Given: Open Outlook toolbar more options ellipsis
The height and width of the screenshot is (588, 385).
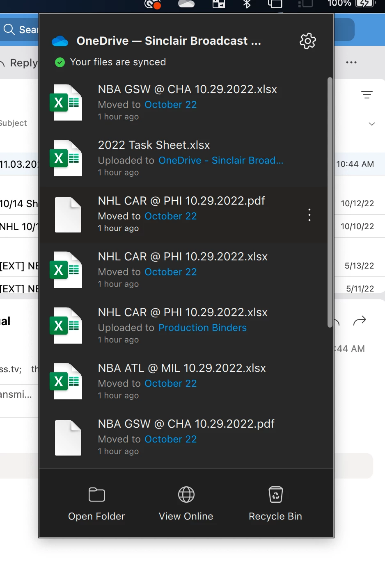Looking at the screenshot, I should coord(351,62).
